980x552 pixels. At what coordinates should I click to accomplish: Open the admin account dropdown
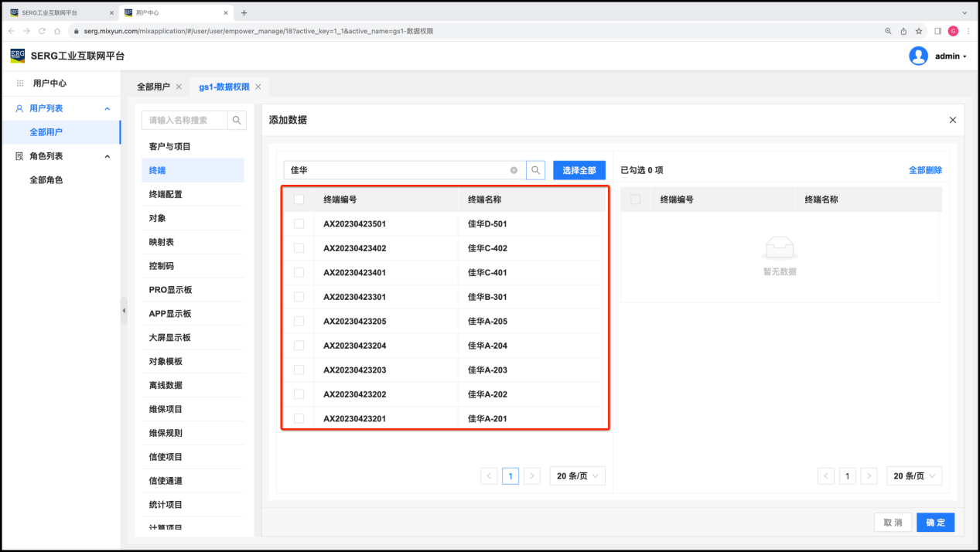click(951, 56)
